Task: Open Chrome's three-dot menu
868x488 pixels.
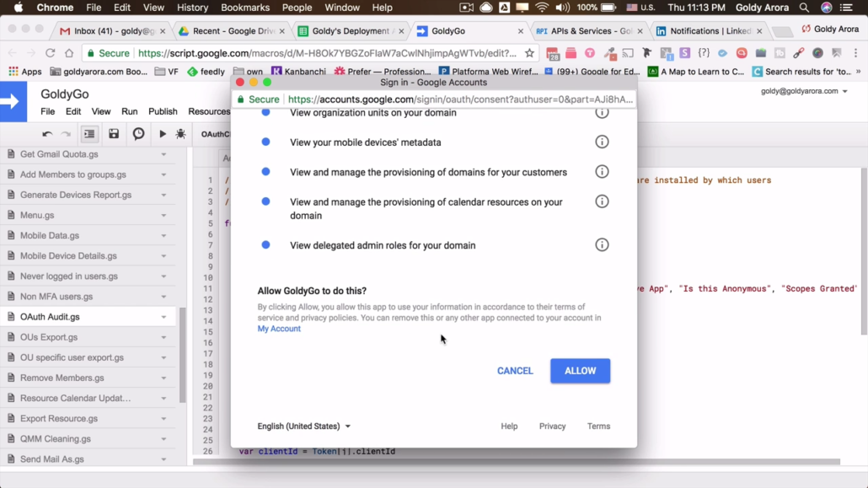Action: [856, 53]
